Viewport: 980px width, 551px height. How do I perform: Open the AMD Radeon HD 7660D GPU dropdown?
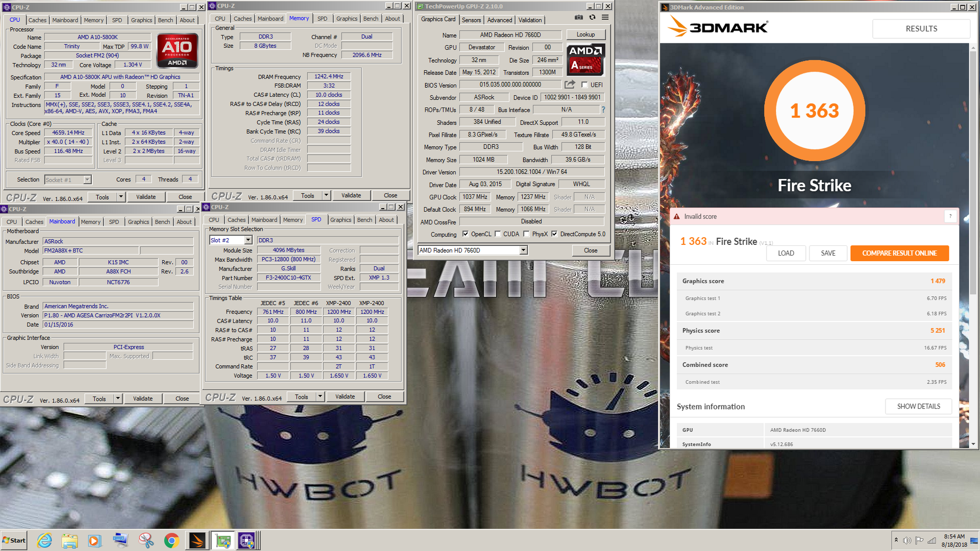pyautogui.click(x=523, y=251)
